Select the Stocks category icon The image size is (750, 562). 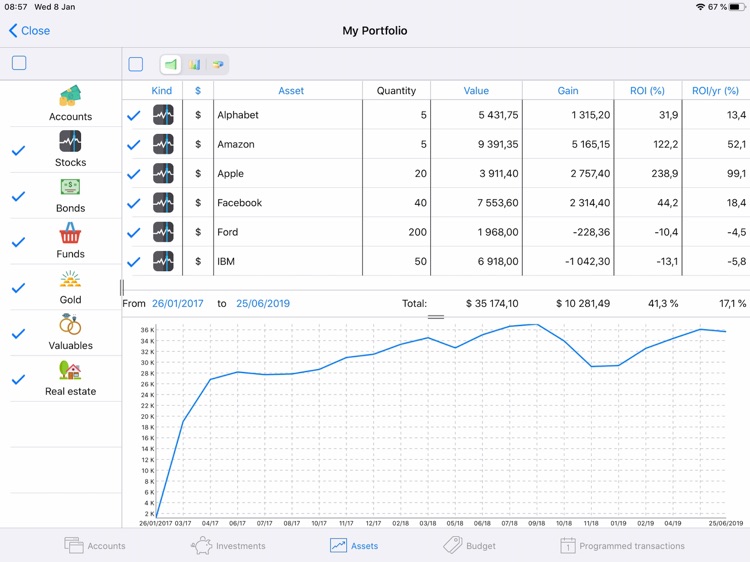click(x=70, y=141)
